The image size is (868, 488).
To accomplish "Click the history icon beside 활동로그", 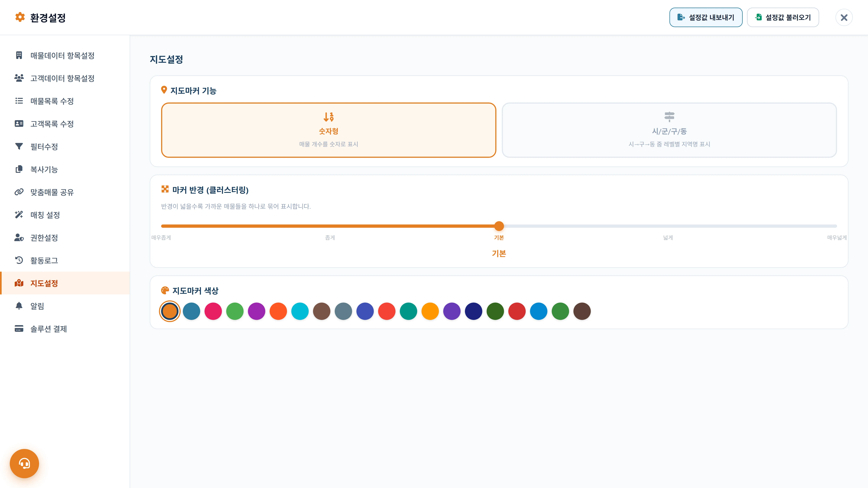I will pyautogui.click(x=19, y=260).
